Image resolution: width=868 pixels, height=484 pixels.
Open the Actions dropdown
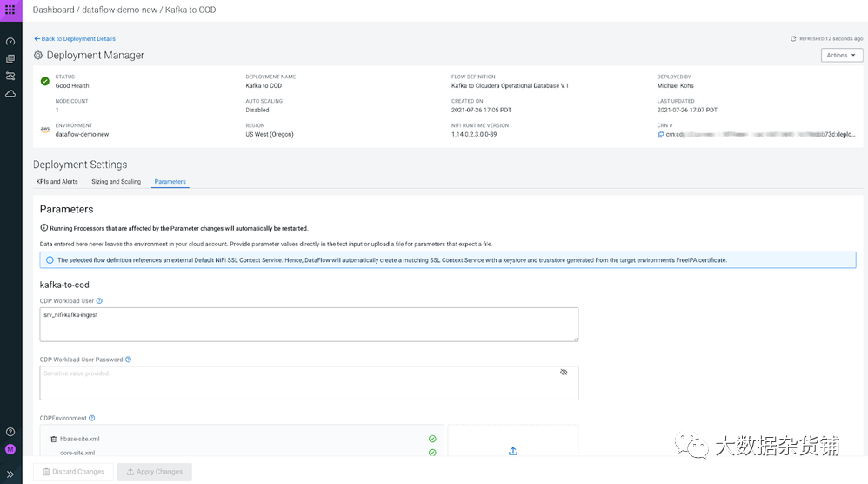click(x=841, y=56)
